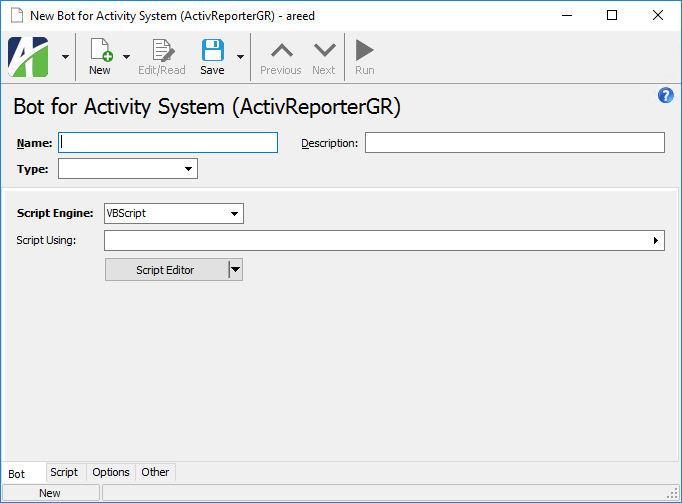
Task: Go to the Previous record
Action: (x=281, y=52)
